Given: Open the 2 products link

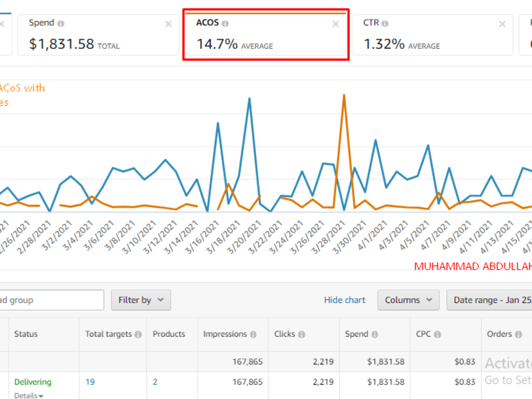Looking at the screenshot, I should (x=155, y=382).
